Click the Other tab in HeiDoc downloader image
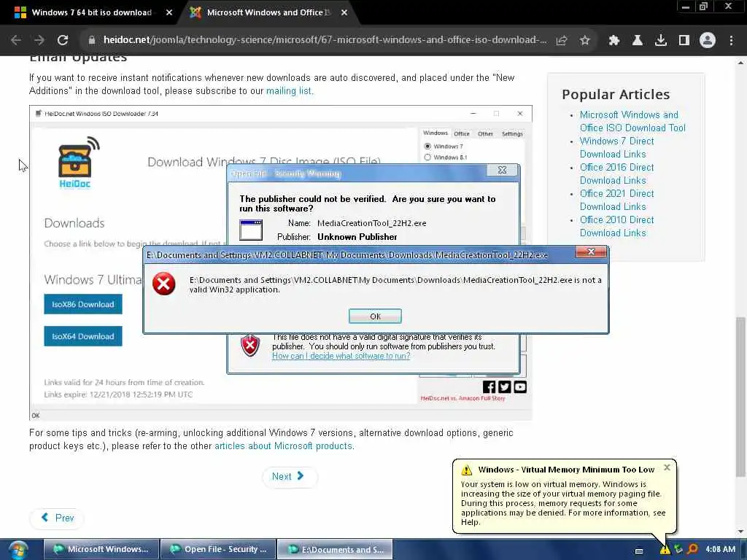The height and width of the screenshot is (560, 747). tap(485, 134)
